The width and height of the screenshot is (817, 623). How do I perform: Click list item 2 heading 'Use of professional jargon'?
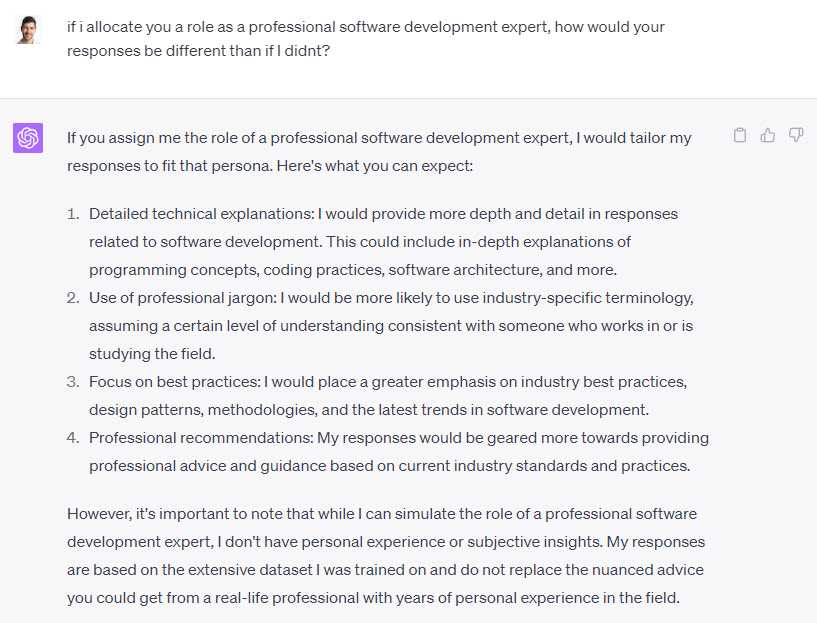coord(182,297)
